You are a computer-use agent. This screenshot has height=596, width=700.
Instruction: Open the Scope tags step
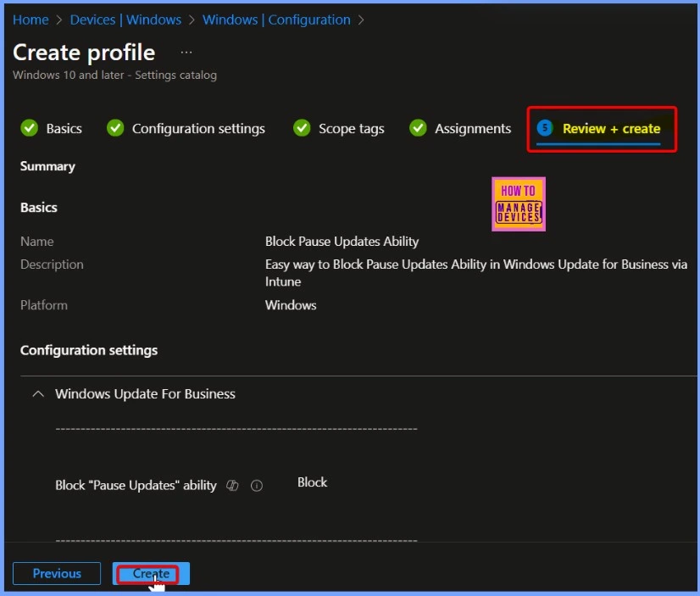coord(352,129)
